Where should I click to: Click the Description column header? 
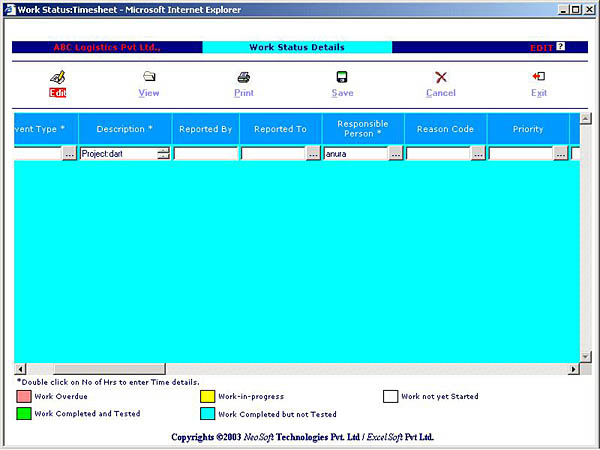[125, 129]
